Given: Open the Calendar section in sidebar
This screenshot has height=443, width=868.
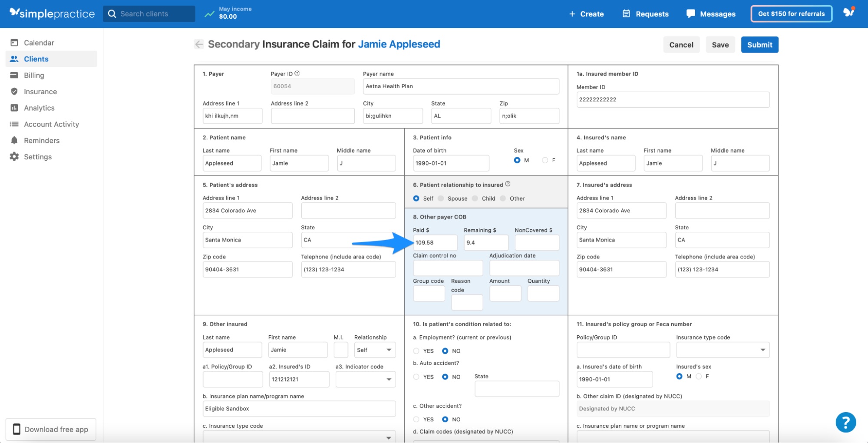Looking at the screenshot, I should pyautogui.click(x=39, y=43).
